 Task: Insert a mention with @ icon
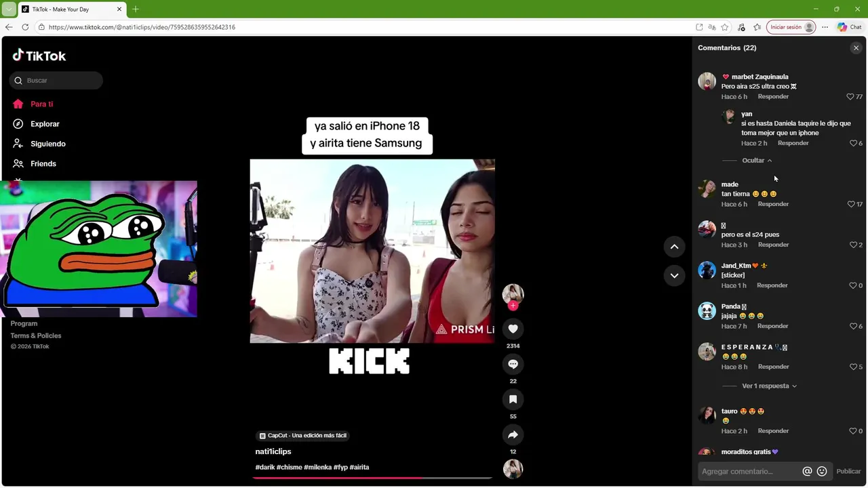pos(807,472)
